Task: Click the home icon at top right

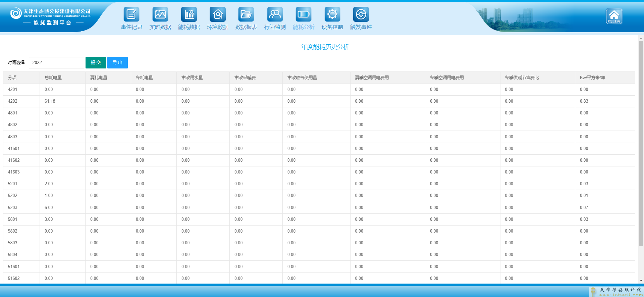Action: 614,16
